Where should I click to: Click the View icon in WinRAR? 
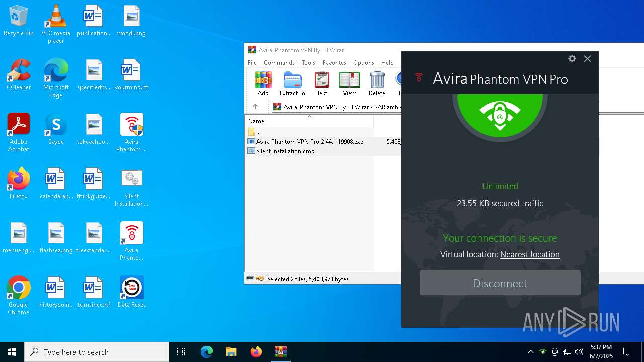(349, 83)
